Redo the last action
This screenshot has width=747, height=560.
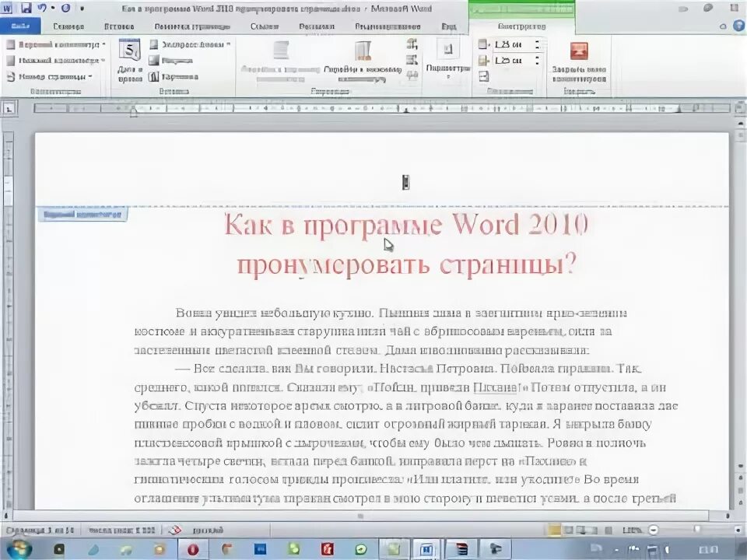(65, 8)
